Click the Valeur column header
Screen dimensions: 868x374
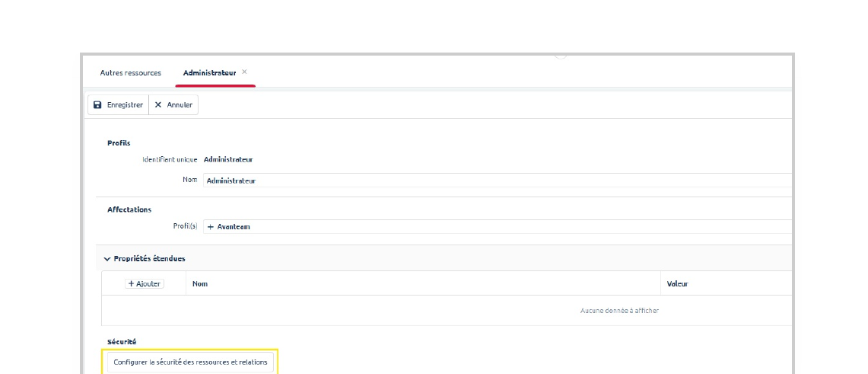[677, 284]
